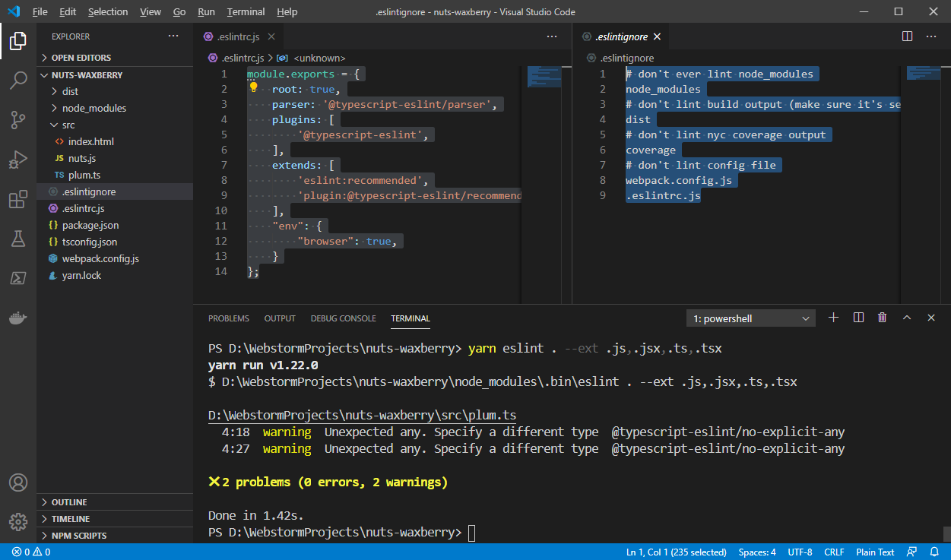Screen dimensions: 951x560
Task: Kill the terminal with the trash icon
Action: 882,318
